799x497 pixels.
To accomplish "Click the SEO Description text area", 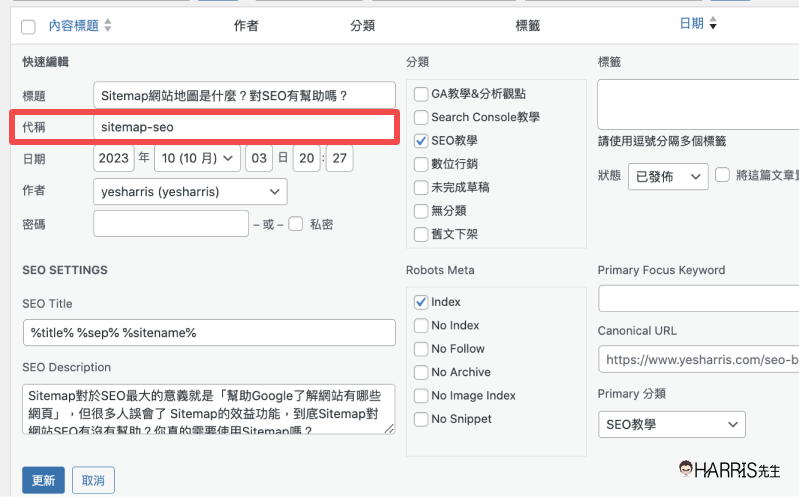I will coord(209,409).
